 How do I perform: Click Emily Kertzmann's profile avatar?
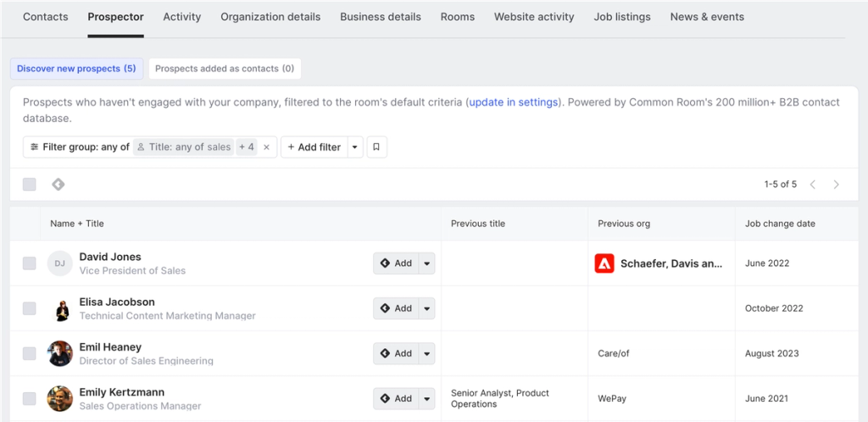(x=59, y=398)
